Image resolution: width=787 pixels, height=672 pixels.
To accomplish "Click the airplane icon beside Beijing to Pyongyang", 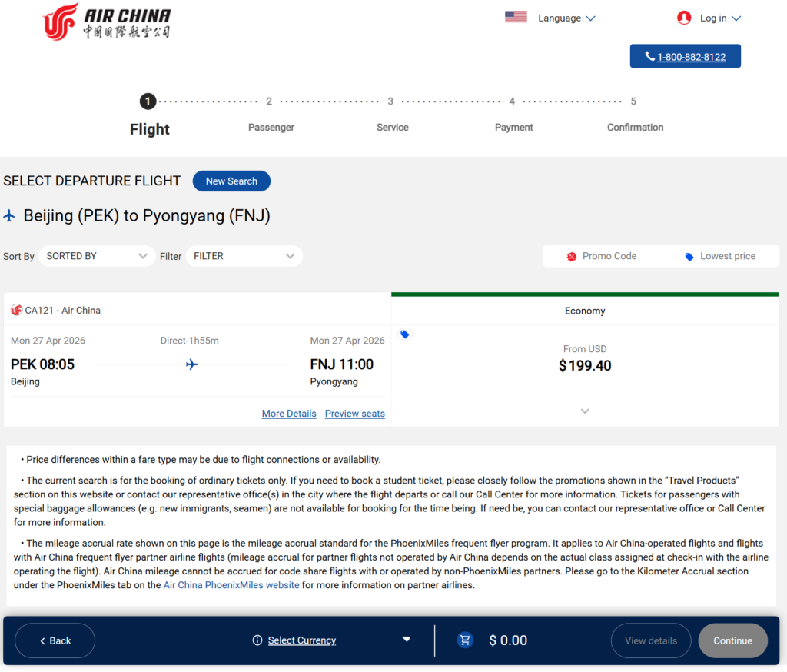I will [9, 215].
